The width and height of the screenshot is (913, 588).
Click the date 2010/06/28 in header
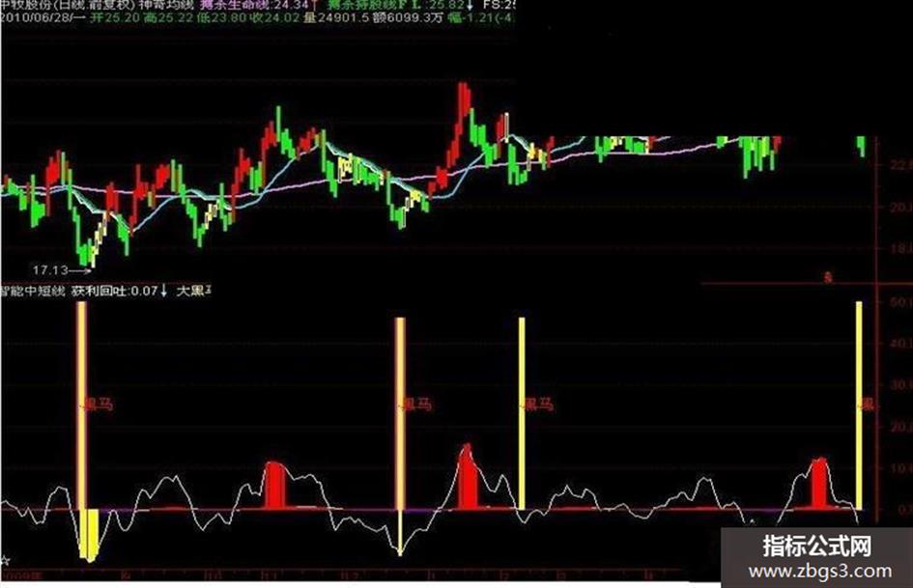click(x=35, y=17)
